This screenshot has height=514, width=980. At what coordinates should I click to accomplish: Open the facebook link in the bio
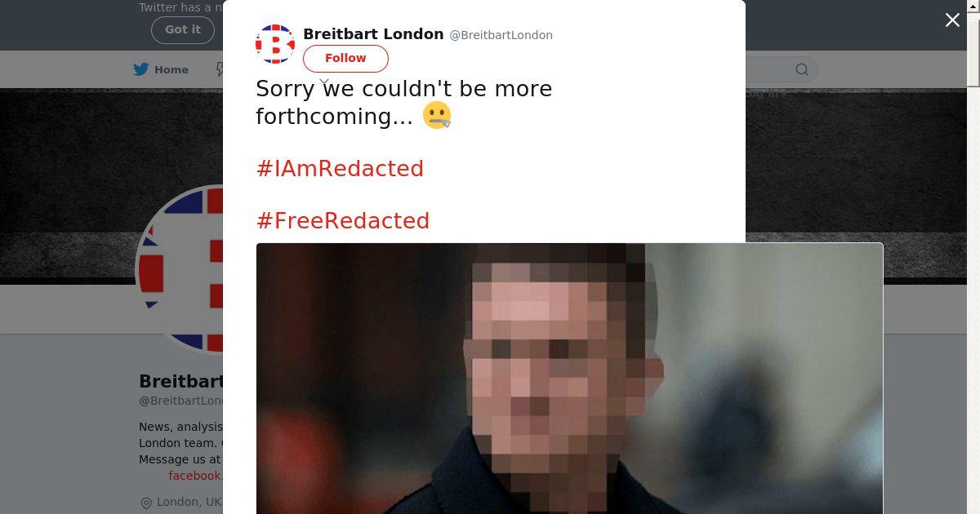195,476
